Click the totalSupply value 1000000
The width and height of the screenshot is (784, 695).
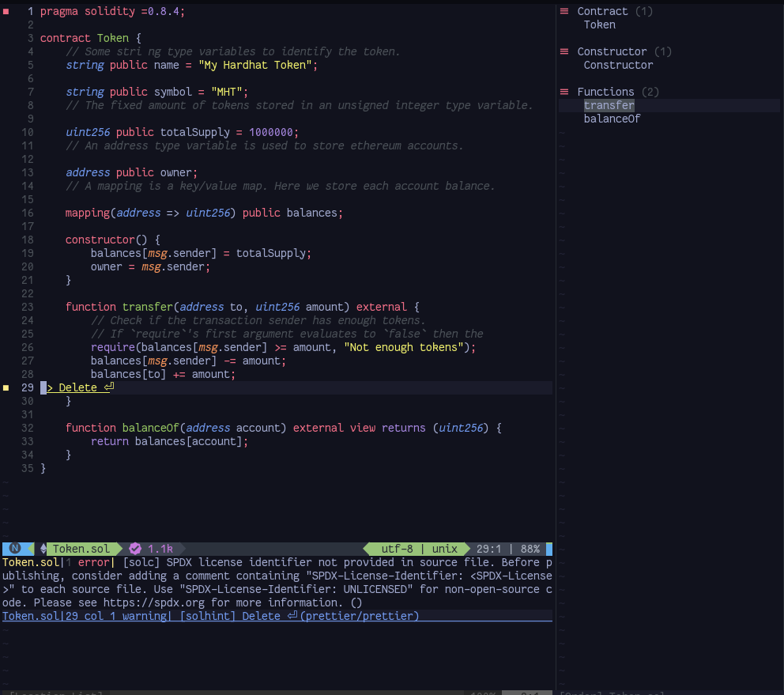(270, 133)
